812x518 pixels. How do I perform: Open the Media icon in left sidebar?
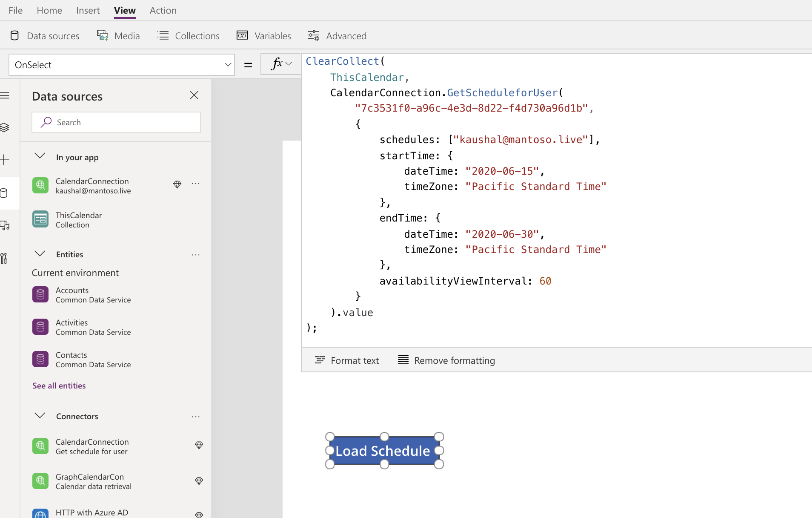[x=5, y=225]
